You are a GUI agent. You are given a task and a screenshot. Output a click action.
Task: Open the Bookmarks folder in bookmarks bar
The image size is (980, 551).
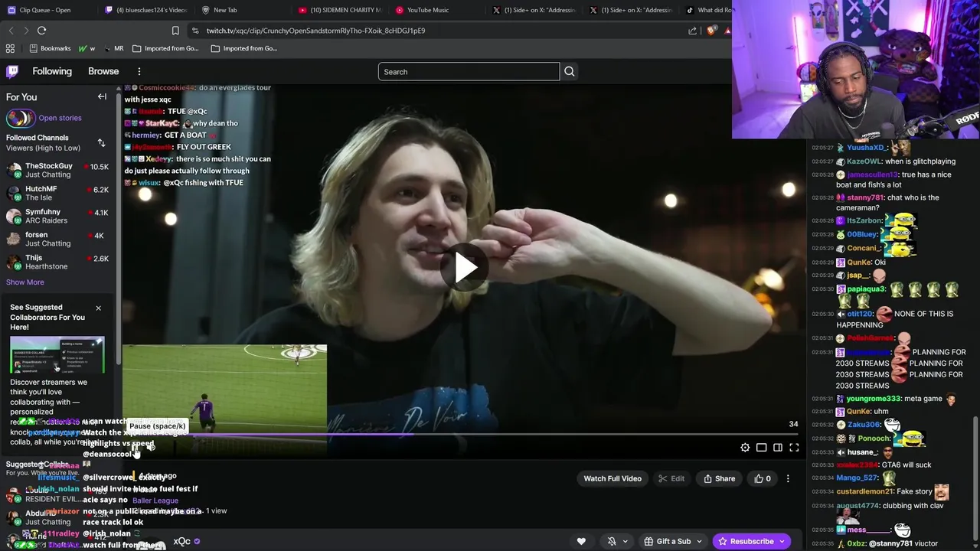50,48
